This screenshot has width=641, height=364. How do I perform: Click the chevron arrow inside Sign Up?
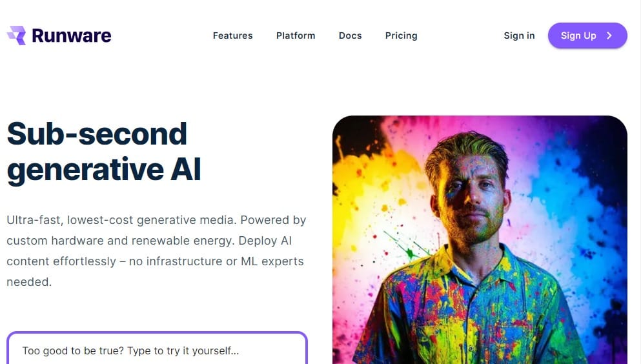pos(609,35)
